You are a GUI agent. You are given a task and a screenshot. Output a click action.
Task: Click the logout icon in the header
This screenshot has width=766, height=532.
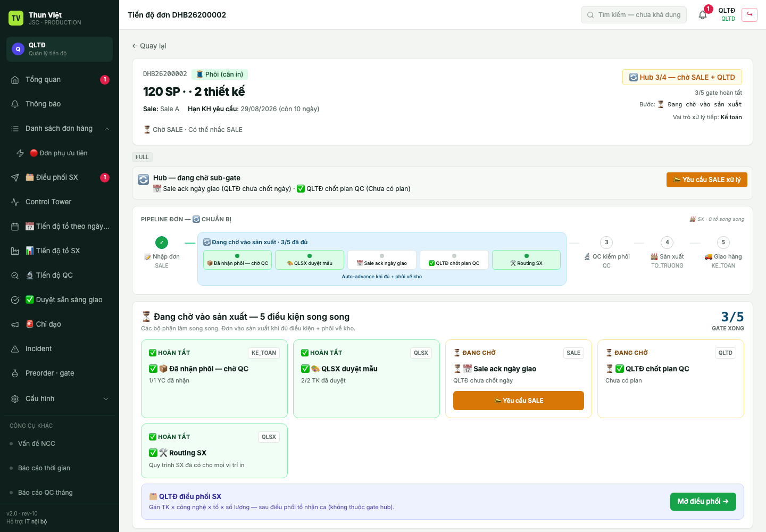750,14
